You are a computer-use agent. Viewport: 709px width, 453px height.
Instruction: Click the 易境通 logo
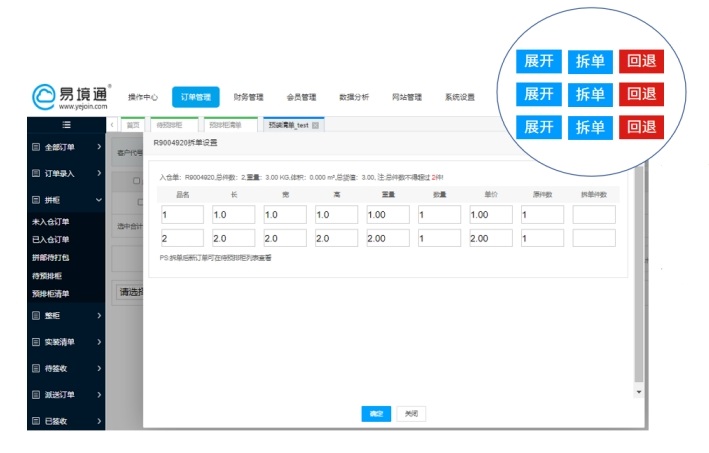tap(70, 97)
